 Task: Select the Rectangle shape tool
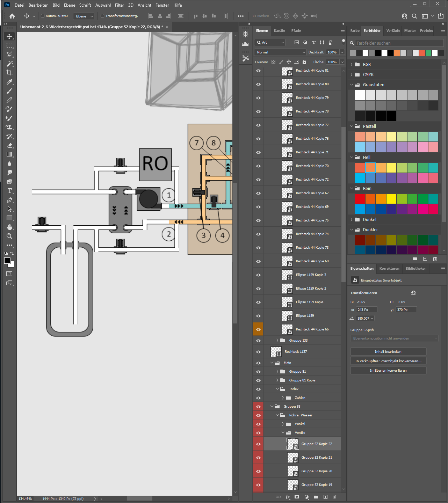(x=9, y=218)
